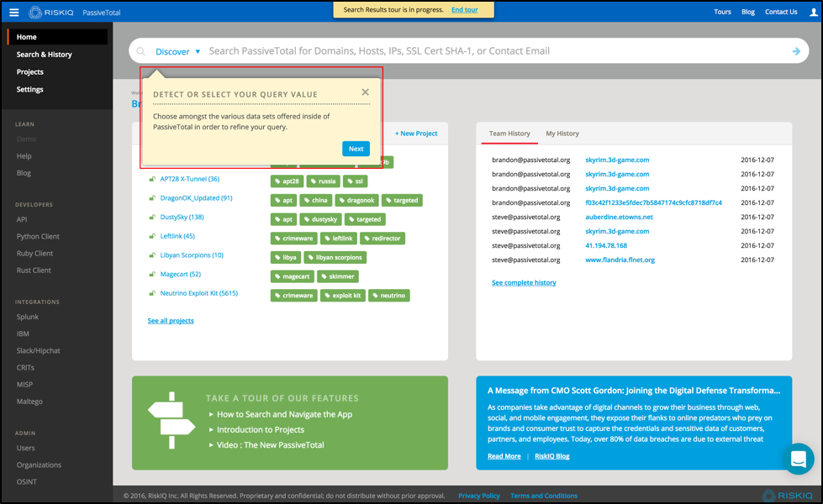Viewport: 823px width, 504px height.
Task: Open the auberdine.etowns.net history entry
Action: (620, 217)
